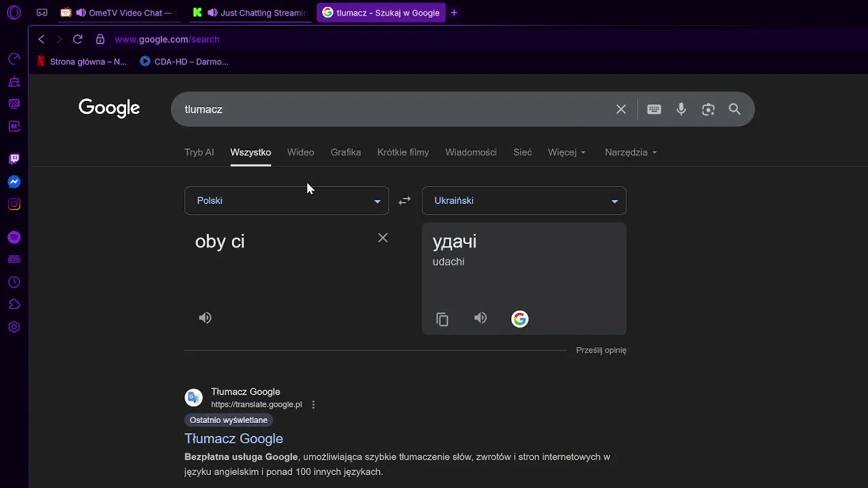Screen dimensions: 868x488
Task: Expand the Narzędzia search tools menu
Action: point(631,152)
